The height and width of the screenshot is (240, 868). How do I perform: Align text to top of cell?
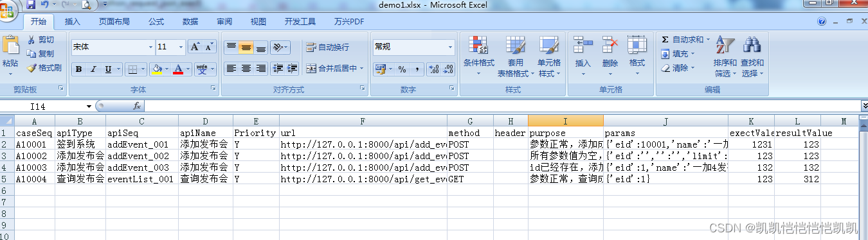click(x=231, y=47)
